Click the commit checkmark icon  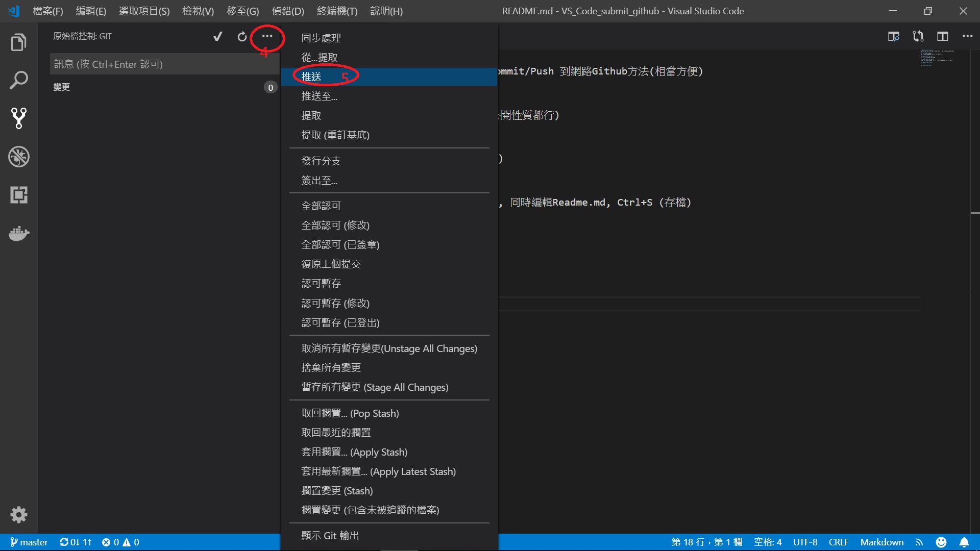(218, 36)
